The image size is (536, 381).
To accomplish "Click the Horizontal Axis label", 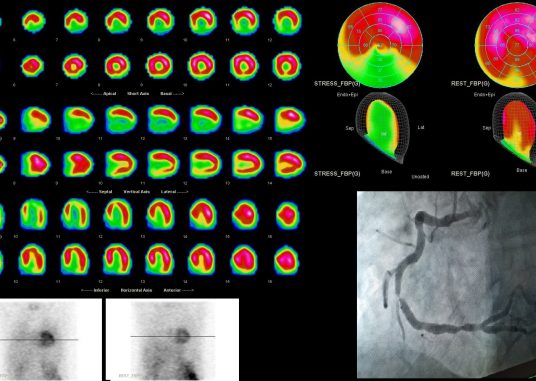I will point(136,290).
